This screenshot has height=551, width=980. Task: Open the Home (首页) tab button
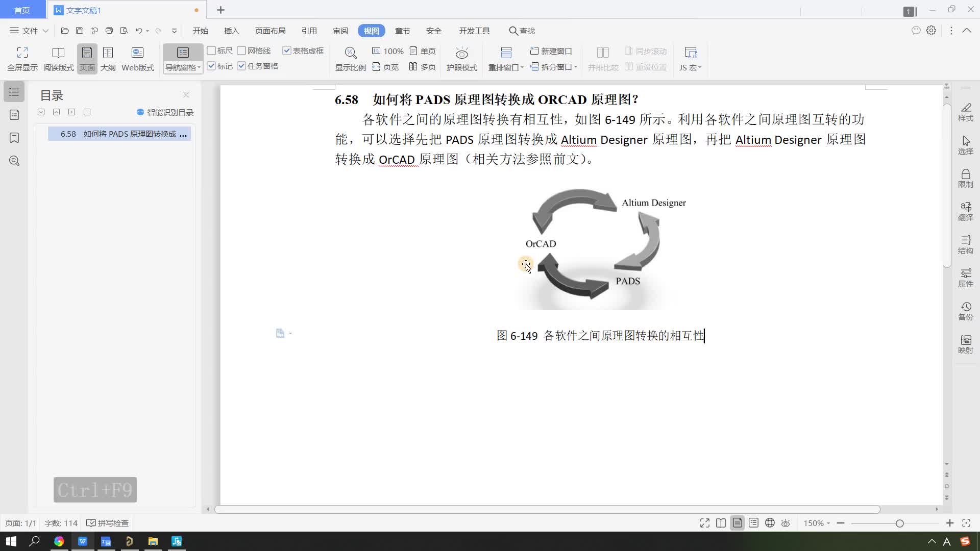click(22, 10)
